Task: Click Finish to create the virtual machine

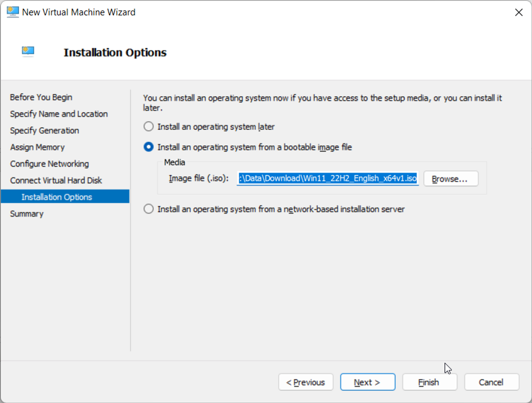Action: click(430, 382)
